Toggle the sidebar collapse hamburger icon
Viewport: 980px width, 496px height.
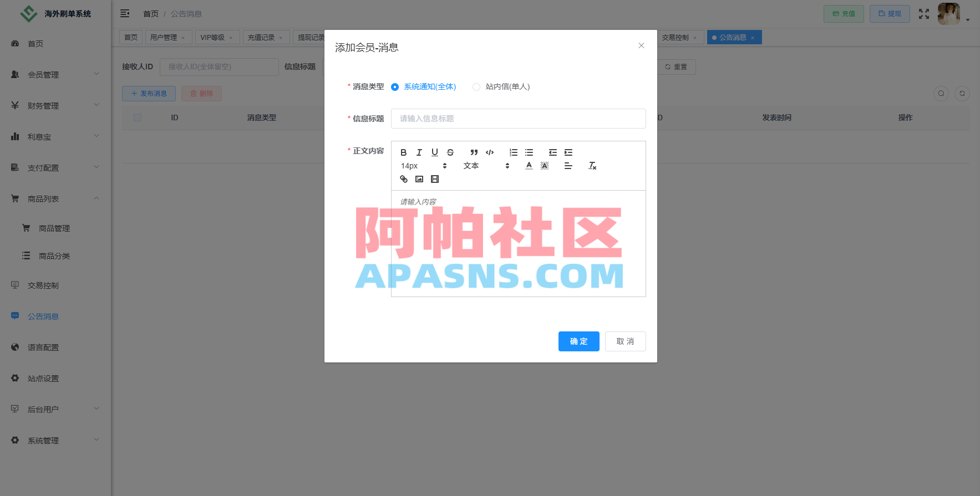[x=125, y=13]
